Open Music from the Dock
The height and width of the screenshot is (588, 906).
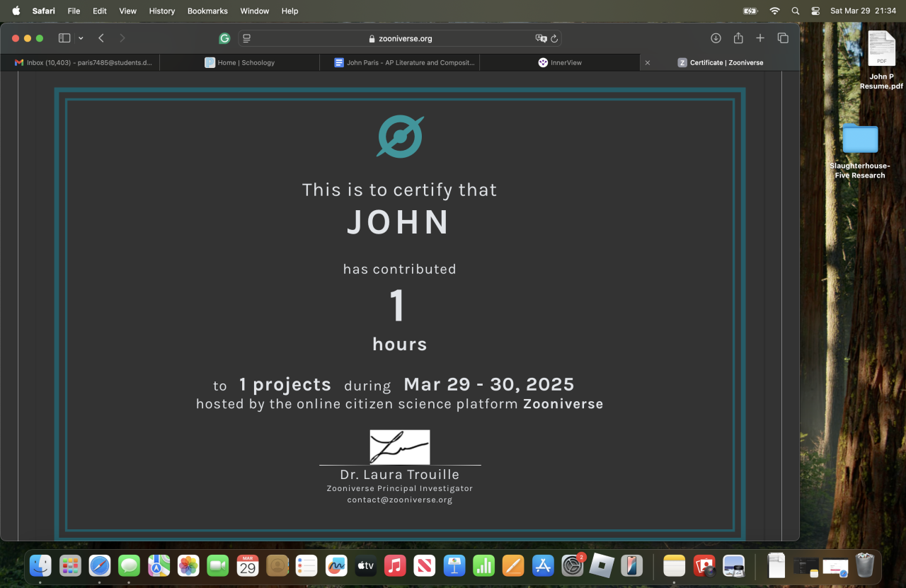(395, 565)
